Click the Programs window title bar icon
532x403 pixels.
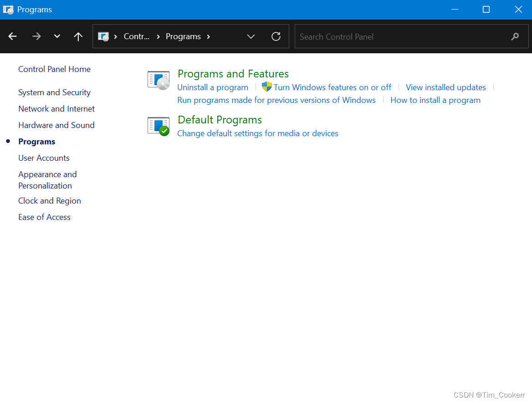coord(8,10)
